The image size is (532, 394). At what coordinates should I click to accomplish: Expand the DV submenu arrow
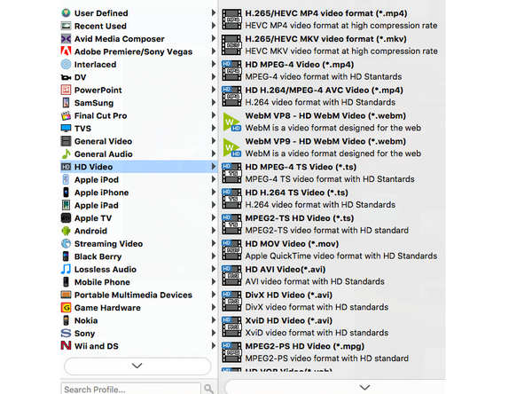point(213,77)
